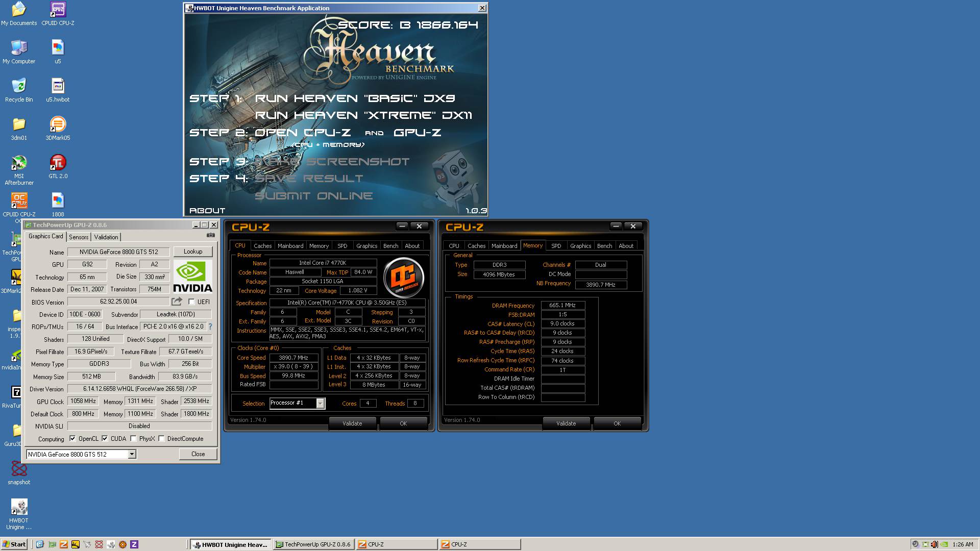980x551 pixels.
Task: Open the Processor #1 selection dropdown
Action: pyautogui.click(x=320, y=403)
